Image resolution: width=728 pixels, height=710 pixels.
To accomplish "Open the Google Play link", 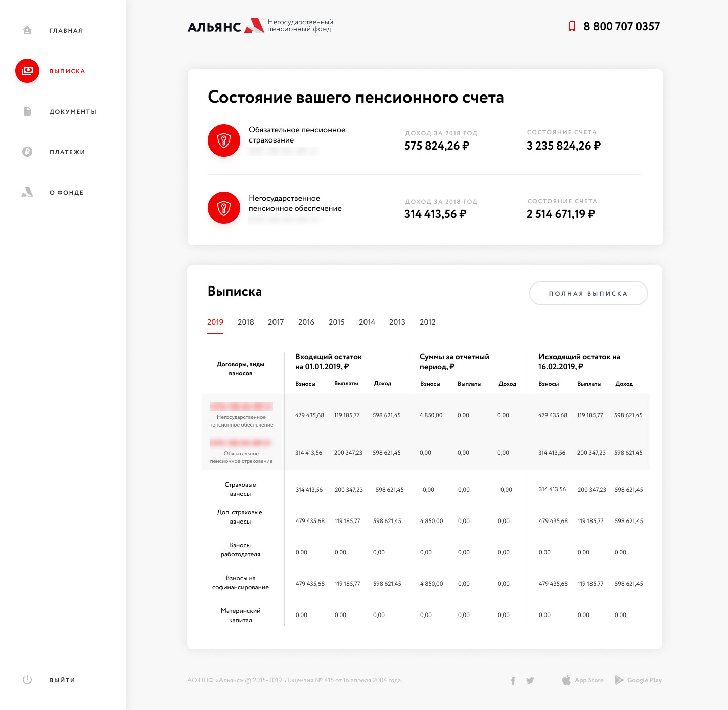I will click(645, 680).
